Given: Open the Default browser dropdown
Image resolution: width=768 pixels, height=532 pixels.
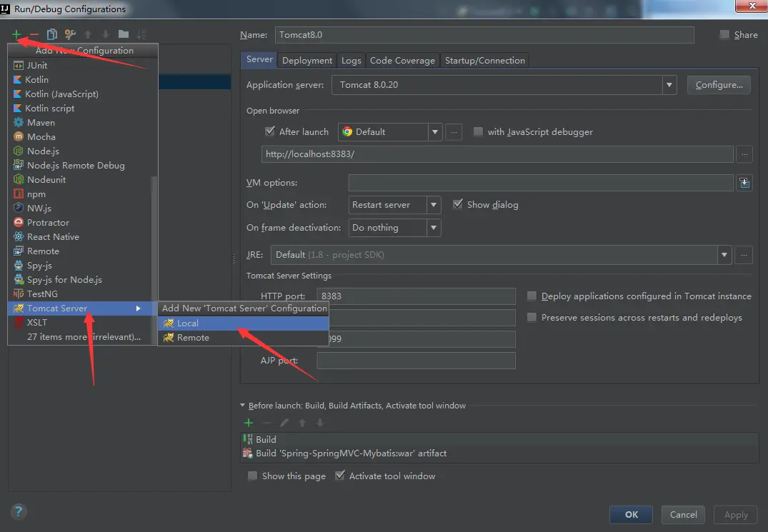Looking at the screenshot, I should (x=434, y=131).
